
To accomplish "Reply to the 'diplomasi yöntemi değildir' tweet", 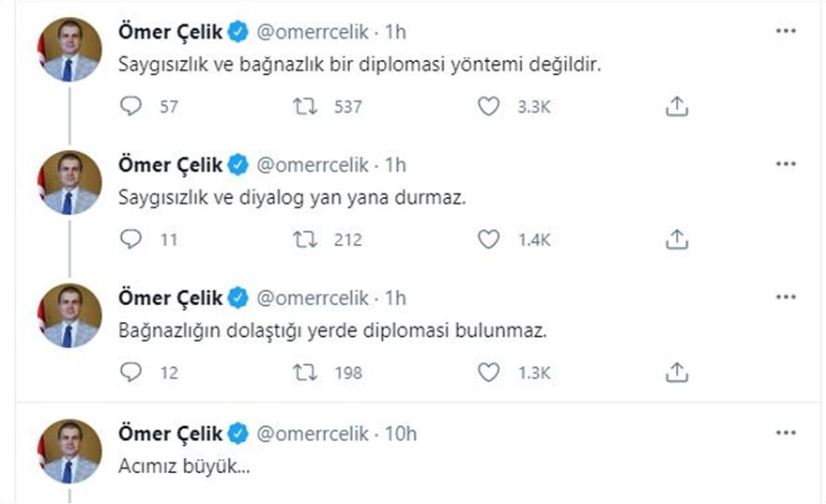I will tap(132, 107).
